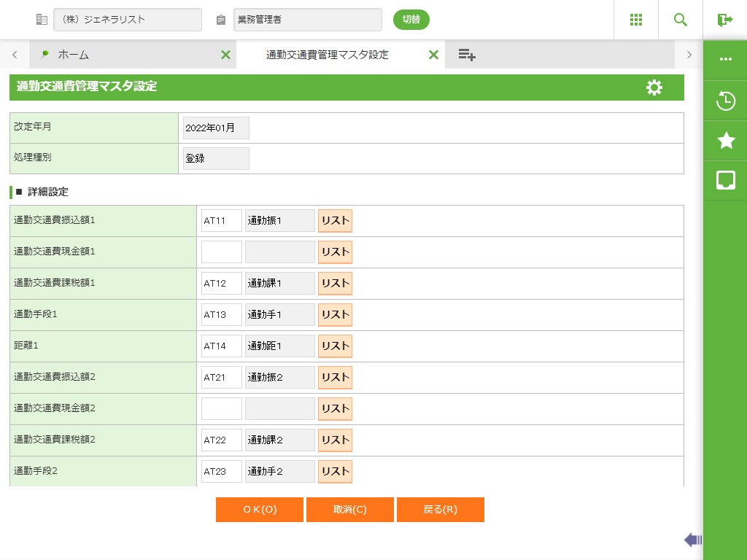Open the apps grid menu icon

pyautogui.click(x=636, y=20)
